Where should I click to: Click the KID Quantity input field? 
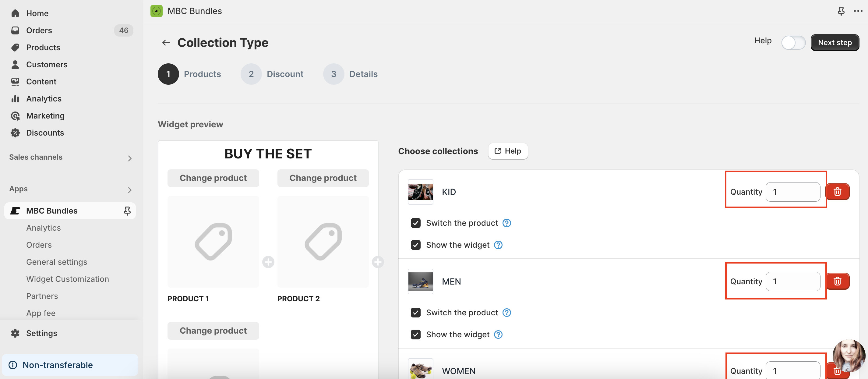[x=792, y=192]
